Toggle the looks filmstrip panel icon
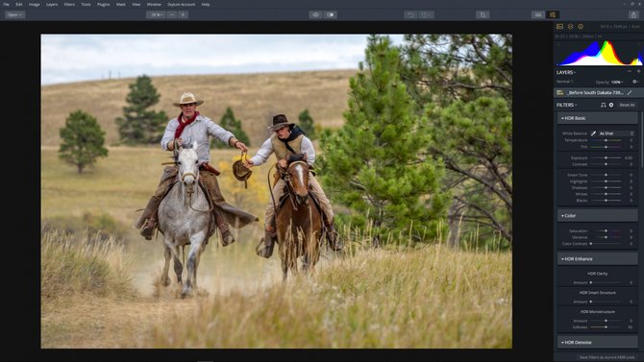 pyautogui.click(x=538, y=14)
